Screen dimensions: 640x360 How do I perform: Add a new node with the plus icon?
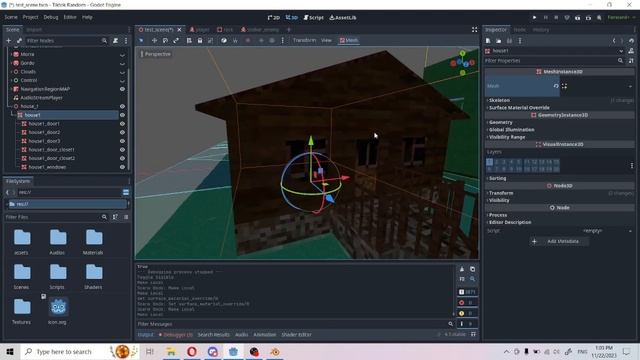(x=8, y=41)
